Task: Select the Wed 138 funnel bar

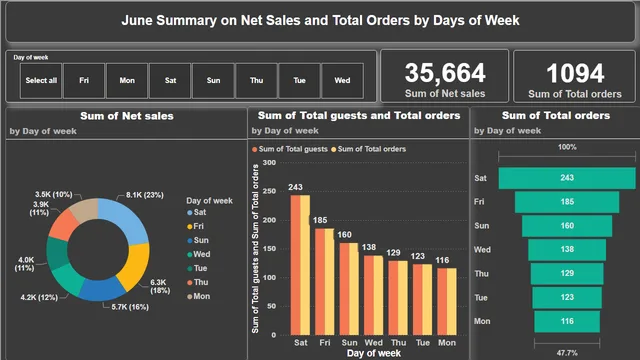Action: [567, 250]
